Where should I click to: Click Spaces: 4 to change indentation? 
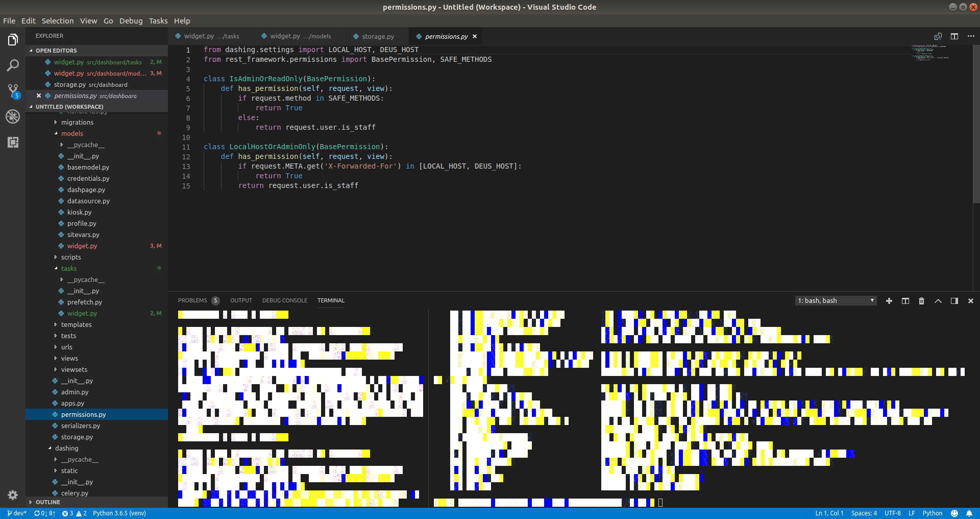[x=864, y=513]
